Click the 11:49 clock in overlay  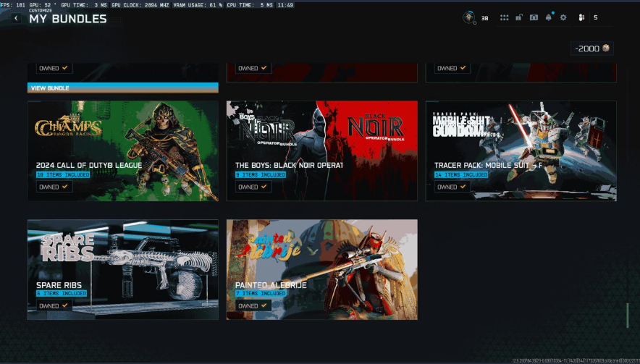[285, 5]
